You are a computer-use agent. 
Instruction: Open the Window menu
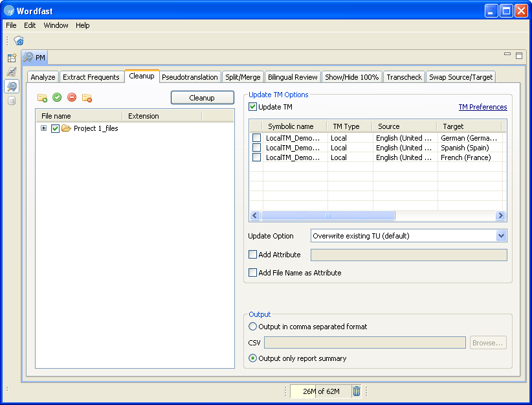click(56, 25)
